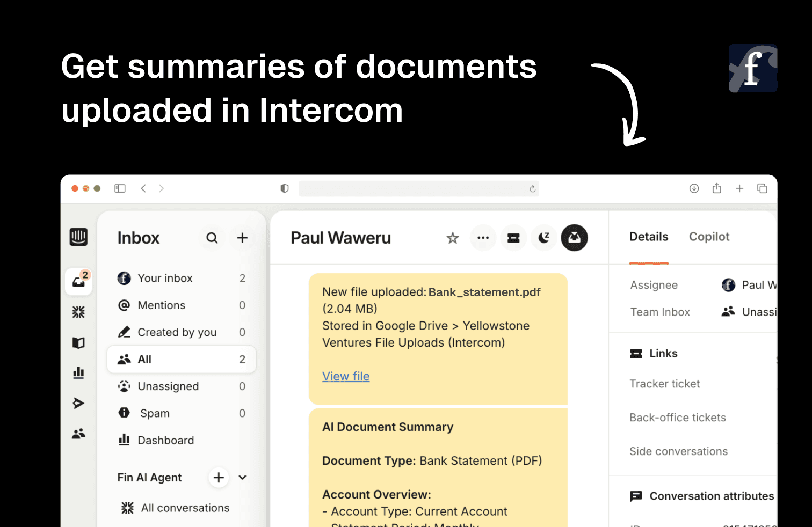
Task: Open the View file link
Action: coord(345,376)
